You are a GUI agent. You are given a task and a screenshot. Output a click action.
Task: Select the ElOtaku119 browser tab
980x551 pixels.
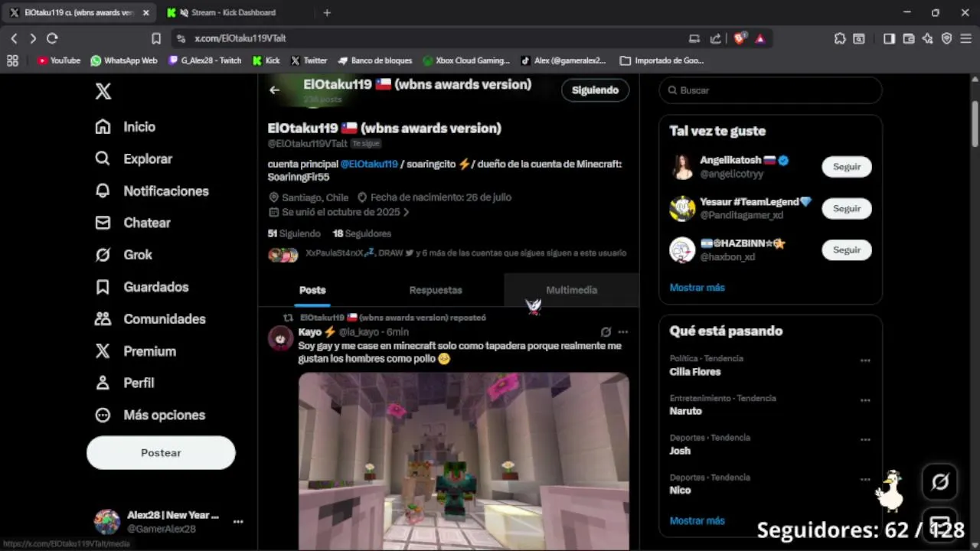(x=78, y=12)
